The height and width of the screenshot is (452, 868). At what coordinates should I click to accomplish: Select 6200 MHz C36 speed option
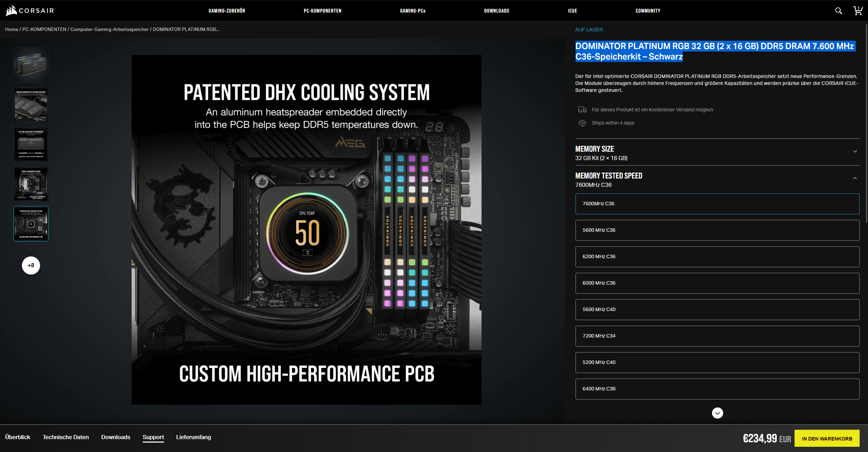[717, 257]
